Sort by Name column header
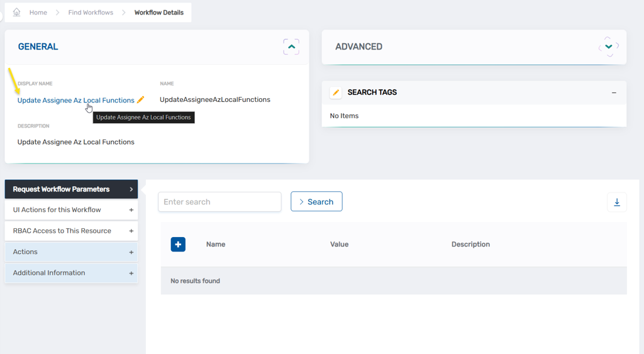Image resolution: width=644 pixels, height=354 pixels. (x=216, y=245)
